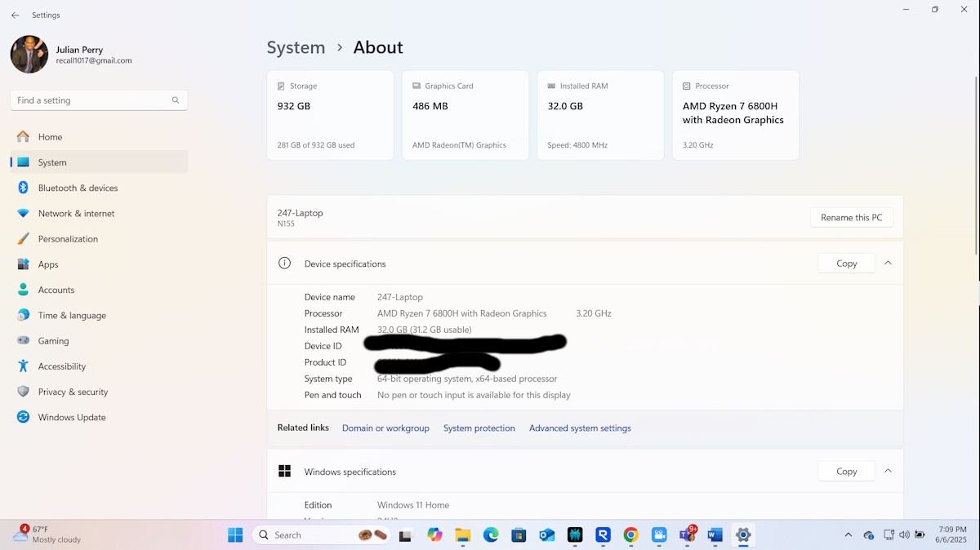Click System in the breadcrumb
Image resolution: width=980 pixels, height=550 pixels.
(296, 47)
